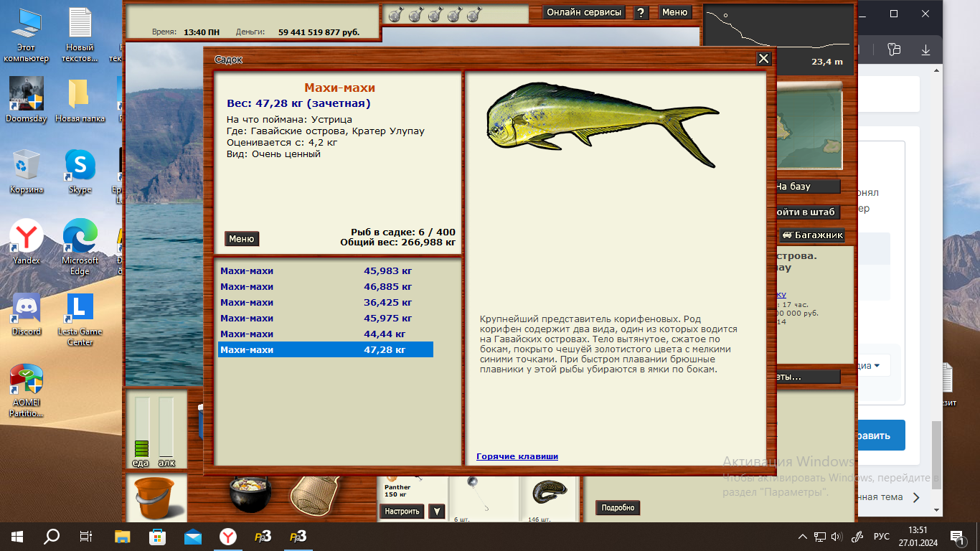This screenshot has height=551, width=980.
Task: Click the volume icon in tray
Action: pyautogui.click(x=837, y=537)
